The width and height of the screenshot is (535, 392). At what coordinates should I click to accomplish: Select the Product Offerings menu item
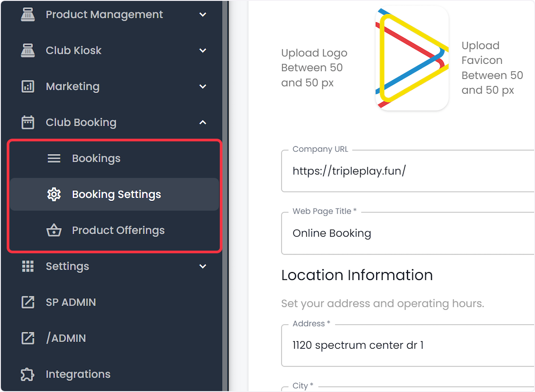coord(114,231)
